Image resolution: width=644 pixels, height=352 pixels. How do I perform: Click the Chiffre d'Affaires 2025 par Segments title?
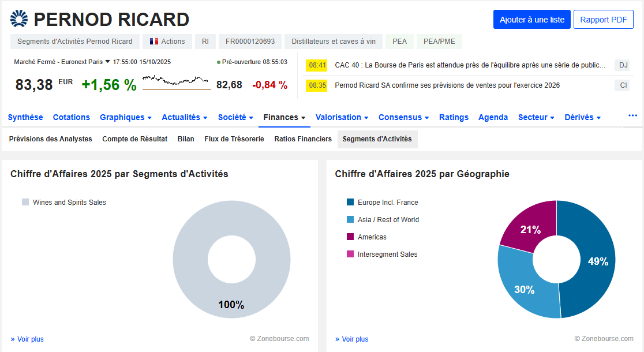119,174
